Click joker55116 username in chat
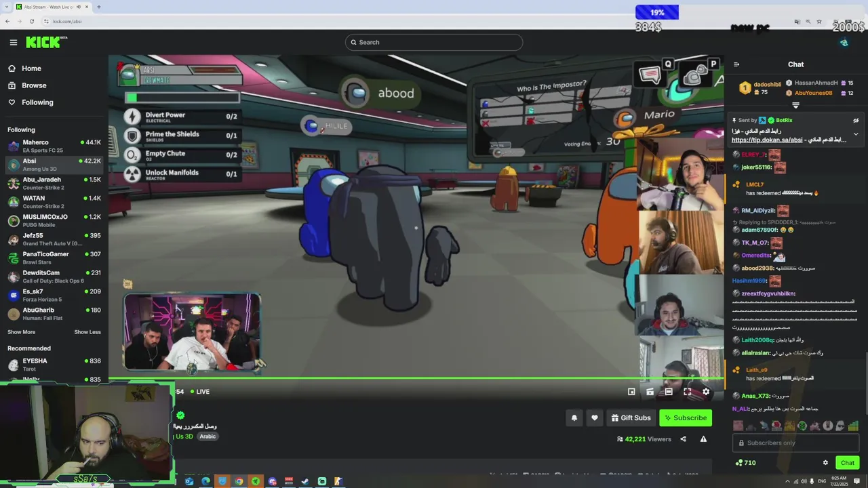This screenshot has height=488, width=868. coord(756,167)
